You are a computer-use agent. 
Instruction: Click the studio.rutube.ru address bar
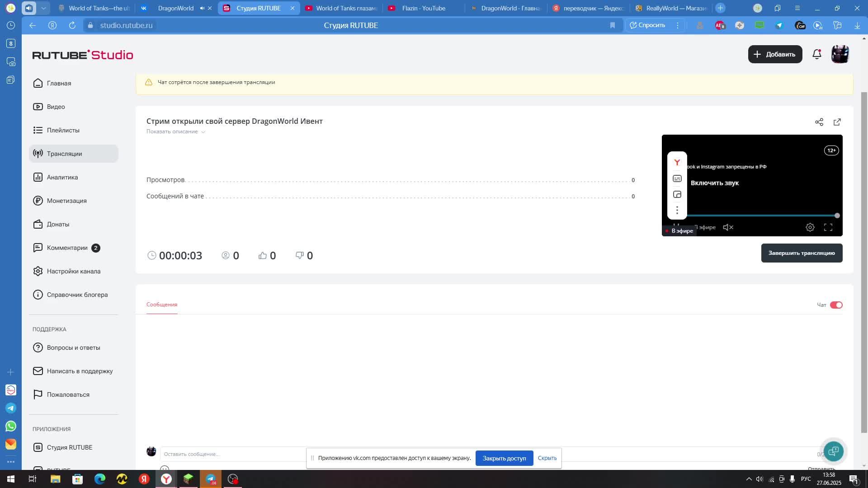pos(126,25)
